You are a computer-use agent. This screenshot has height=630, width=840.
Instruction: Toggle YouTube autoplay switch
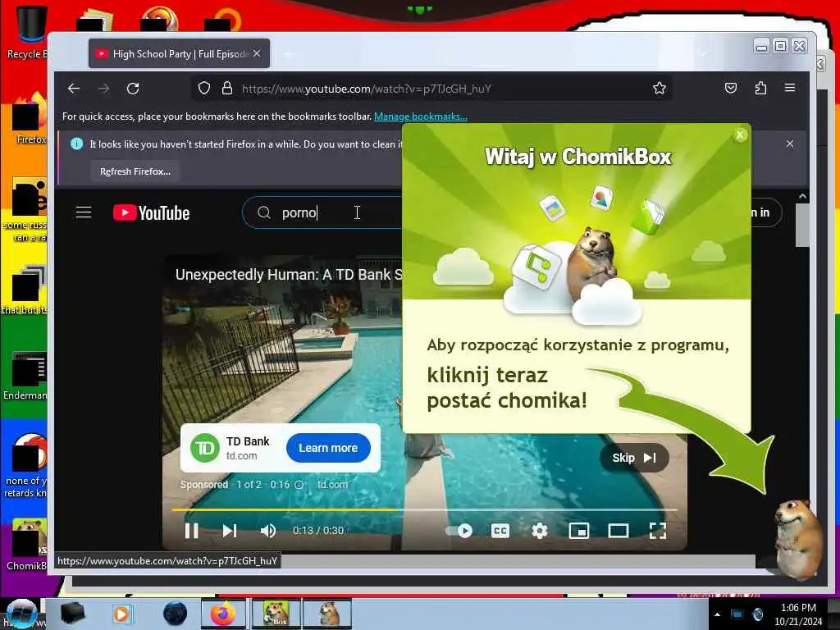pyautogui.click(x=459, y=531)
